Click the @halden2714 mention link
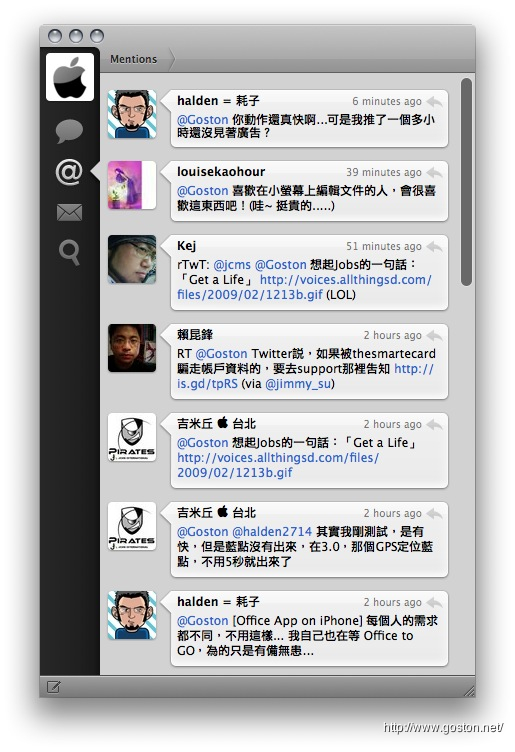 coord(272,531)
